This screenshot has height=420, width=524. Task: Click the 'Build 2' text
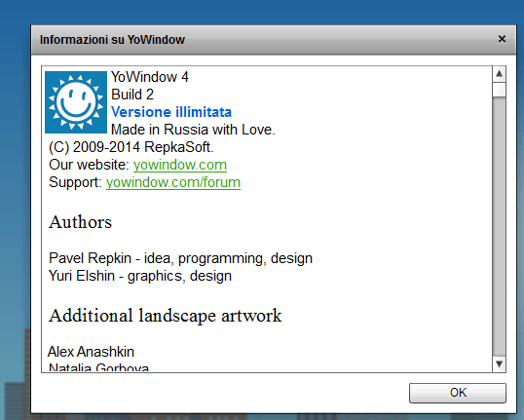pos(132,95)
